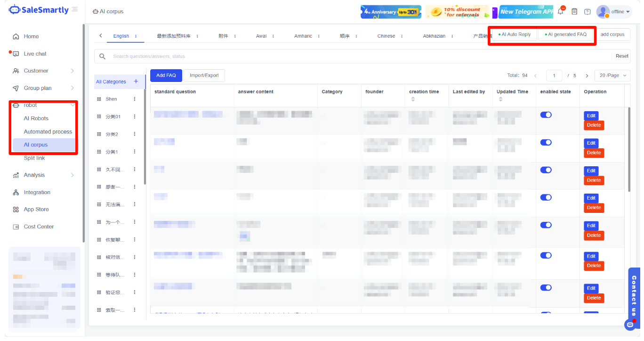Switch off the third row enabled toggle
Viewport: 644px width, 341px height.
click(x=546, y=170)
